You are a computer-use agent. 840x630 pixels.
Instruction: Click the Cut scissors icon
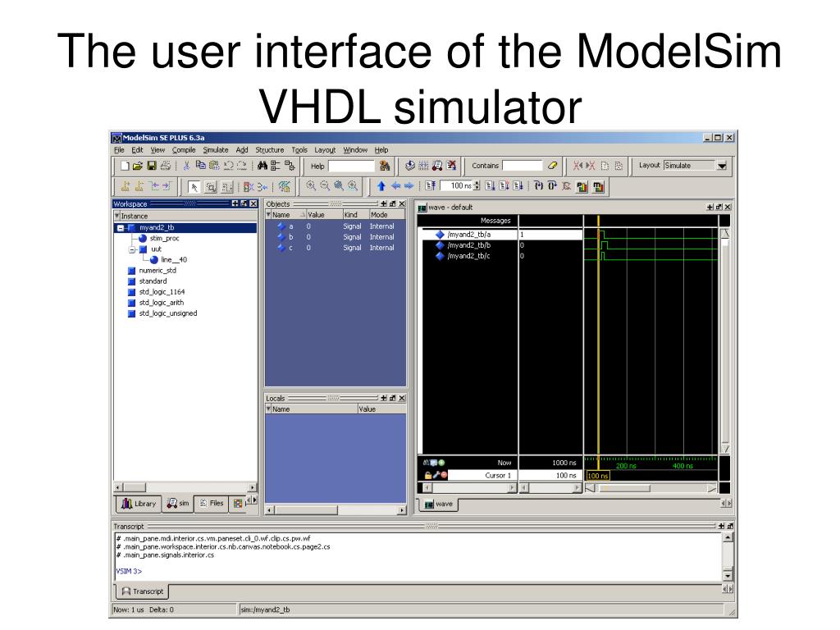[186, 166]
